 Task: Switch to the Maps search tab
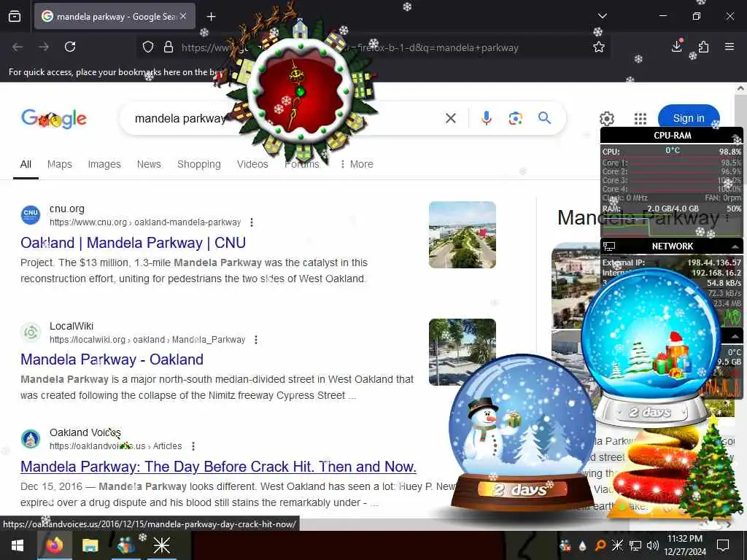(x=60, y=164)
